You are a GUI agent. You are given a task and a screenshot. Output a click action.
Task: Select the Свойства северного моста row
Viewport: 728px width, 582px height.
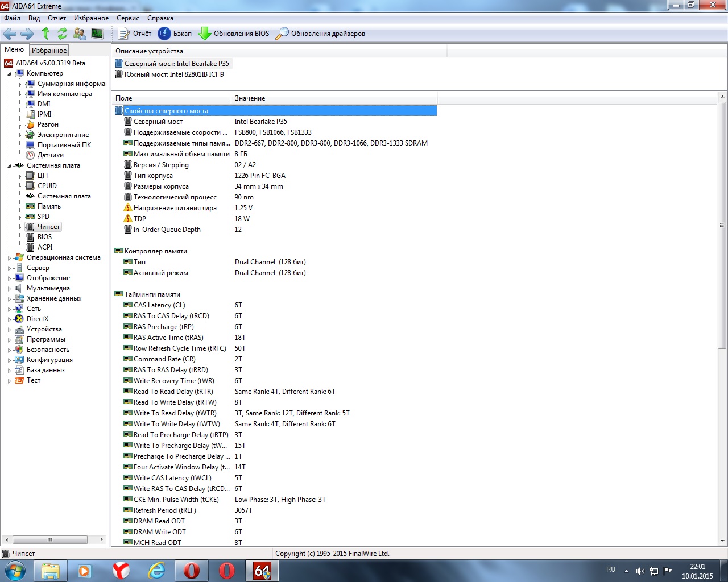tap(275, 111)
